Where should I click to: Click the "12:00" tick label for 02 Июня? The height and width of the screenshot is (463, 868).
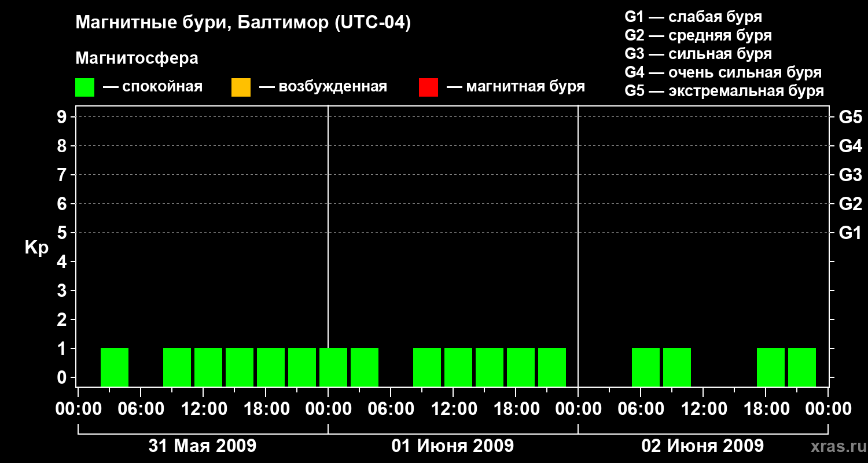[703, 409]
